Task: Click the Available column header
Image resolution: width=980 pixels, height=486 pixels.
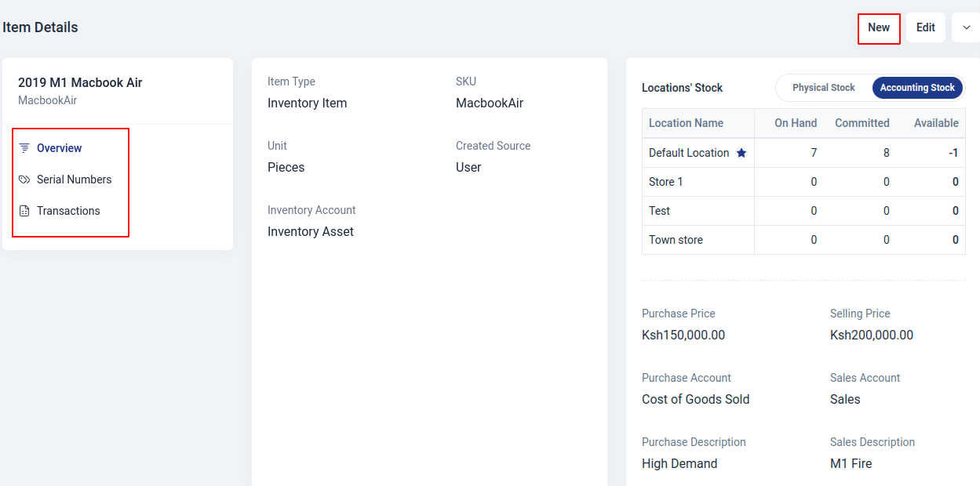Action: click(x=938, y=123)
